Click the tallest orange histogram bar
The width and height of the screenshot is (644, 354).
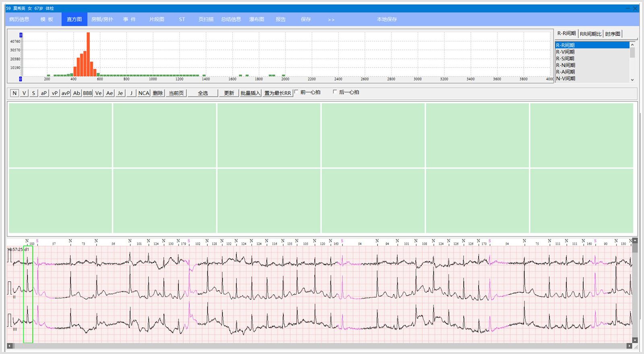click(88, 54)
